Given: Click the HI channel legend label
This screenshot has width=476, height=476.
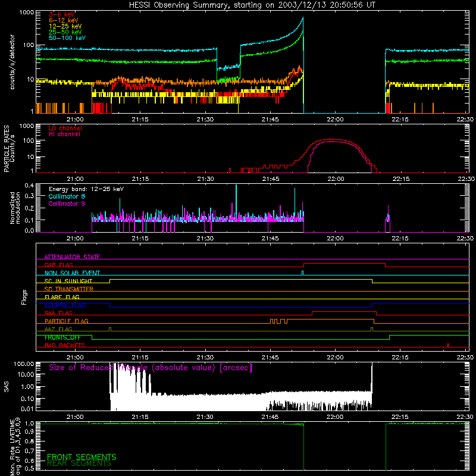Looking at the screenshot, I should click(64, 134).
